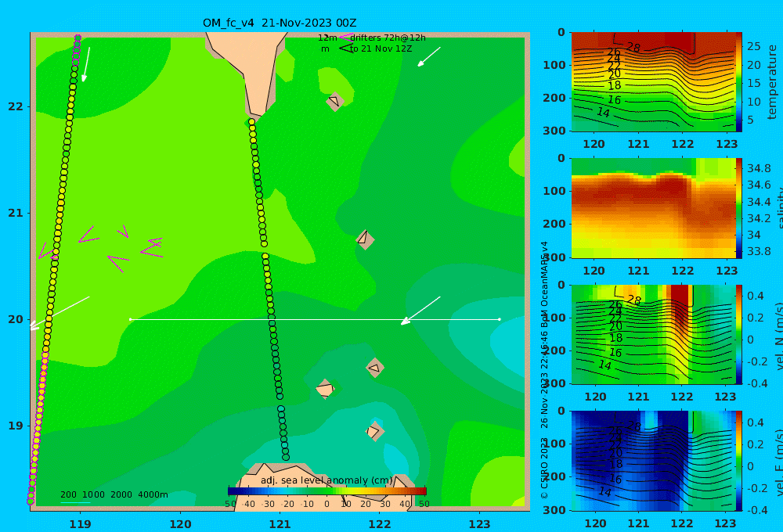Select the "adj. sea level anomaly (cm)" label

click(x=327, y=480)
